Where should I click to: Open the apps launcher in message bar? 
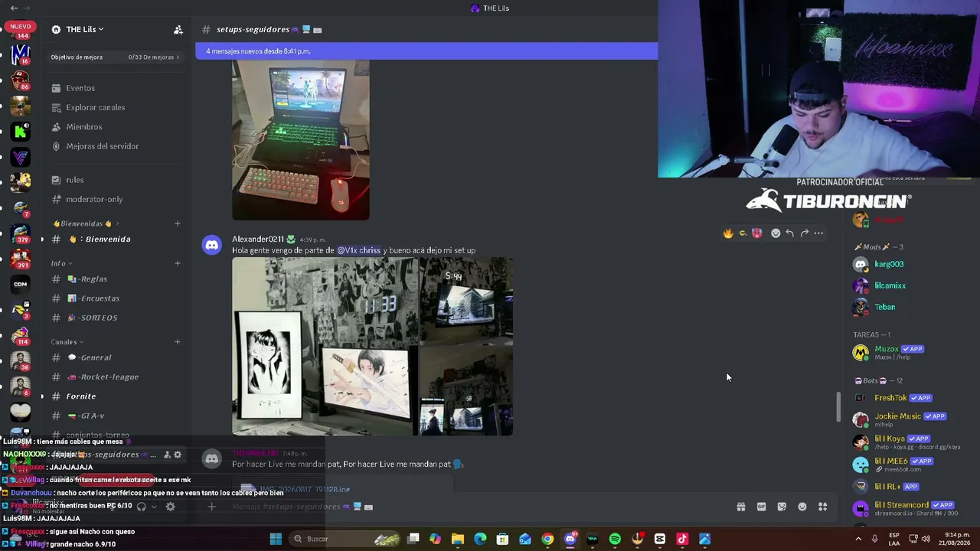point(822,507)
